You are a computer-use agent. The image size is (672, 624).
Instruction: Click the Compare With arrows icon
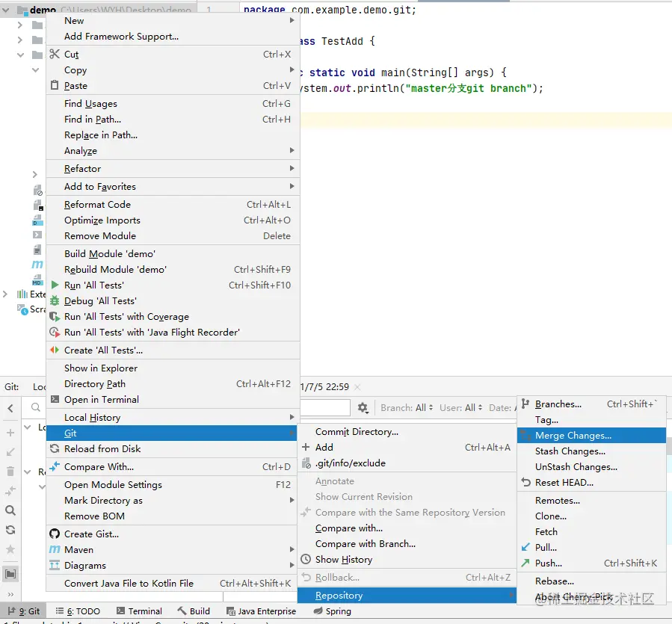click(x=55, y=466)
